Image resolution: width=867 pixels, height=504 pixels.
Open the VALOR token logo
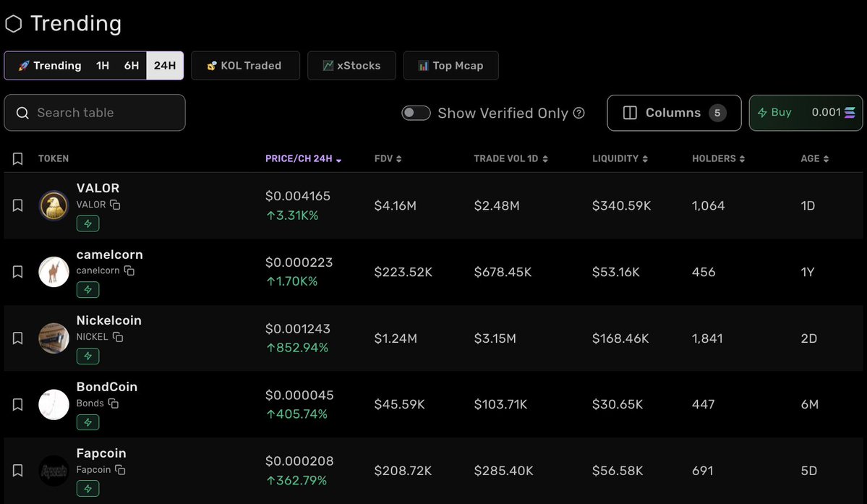pos(54,205)
